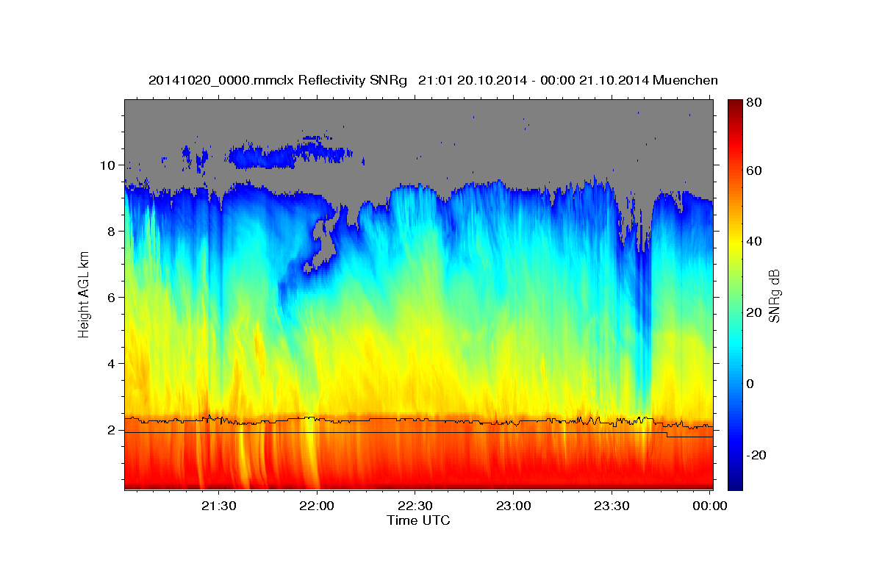882x588 pixels.
Task: Click the plot title text
Action: (433, 80)
